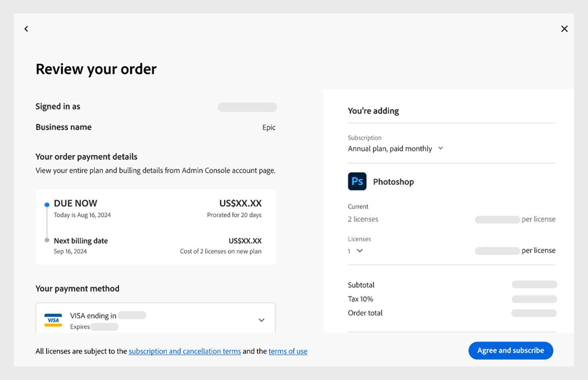Click the Due Now US$XX.XX amount
The height and width of the screenshot is (380, 588).
(x=240, y=203)
